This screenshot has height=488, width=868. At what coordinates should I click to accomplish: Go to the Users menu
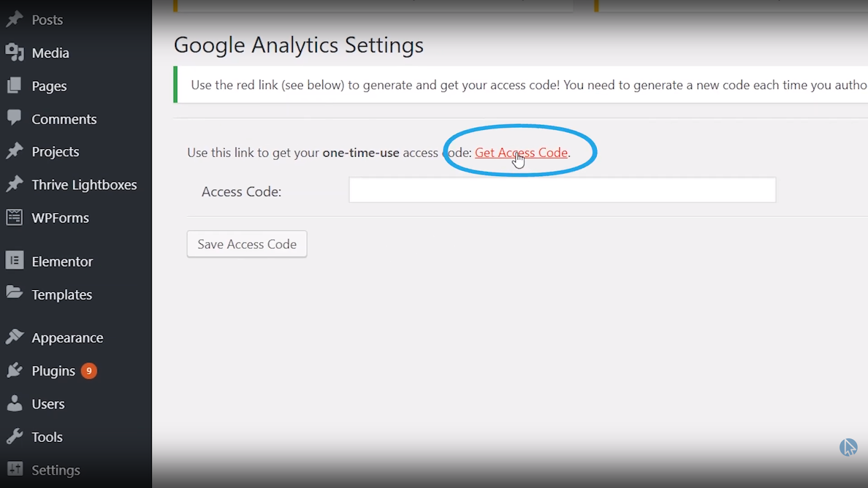[x=48, y=404]
